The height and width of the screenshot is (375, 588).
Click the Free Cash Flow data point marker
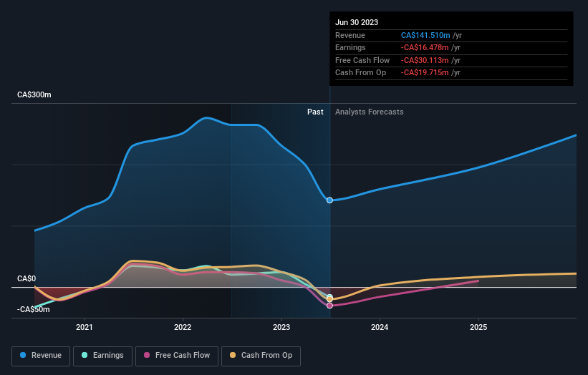click(x=329, y=306)
